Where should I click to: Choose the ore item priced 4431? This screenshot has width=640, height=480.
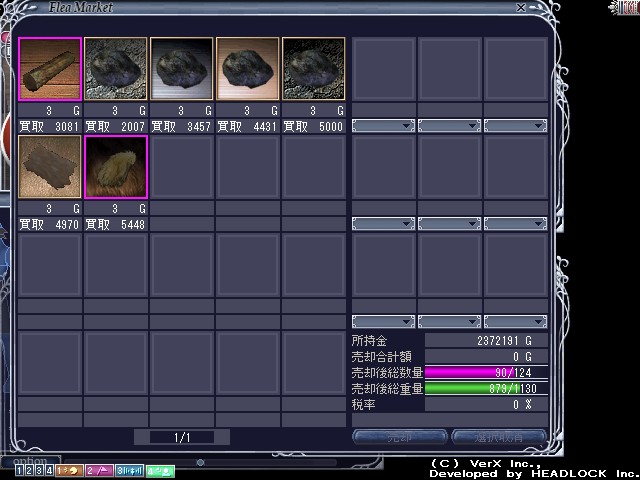click(x=248, y=69)
